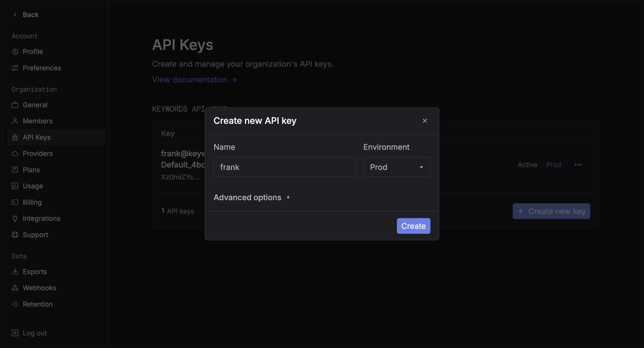
Task: Open the three-dot menu for existing key
Action: pos(578,165)
